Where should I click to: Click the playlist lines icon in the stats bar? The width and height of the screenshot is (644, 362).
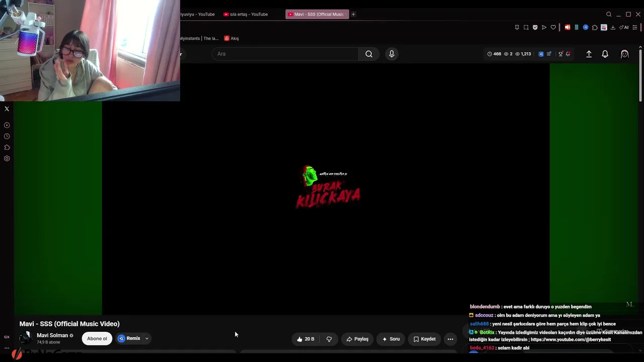pos(549,54)
